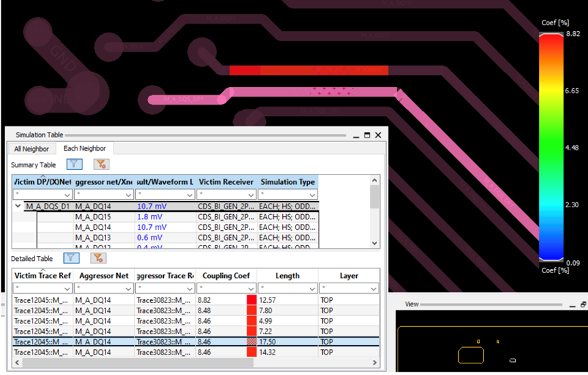Viewport: 588px width, 375px height.
Task: Click the summary table scroll-down arrow
Action: point(375,243)
